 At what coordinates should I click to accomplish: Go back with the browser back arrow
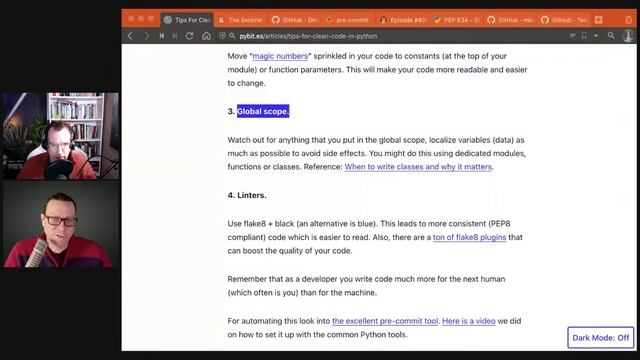pyautogui.click(x=130, y=36)
